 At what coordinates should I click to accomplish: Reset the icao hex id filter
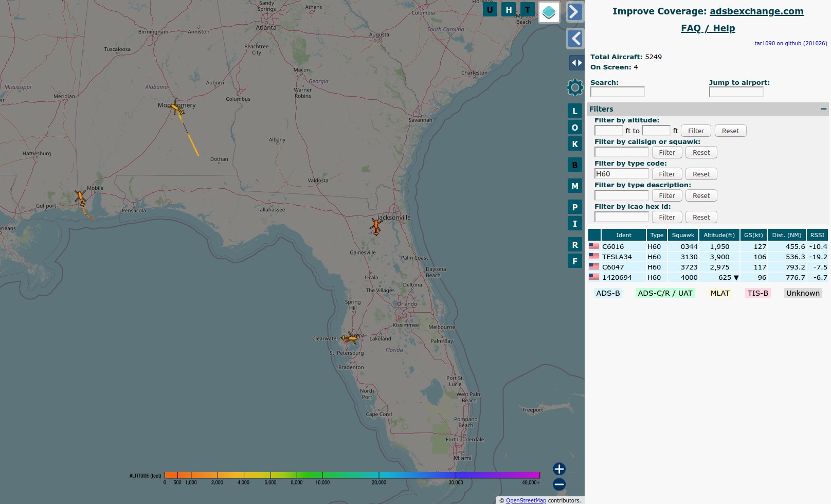pos(701,218)
